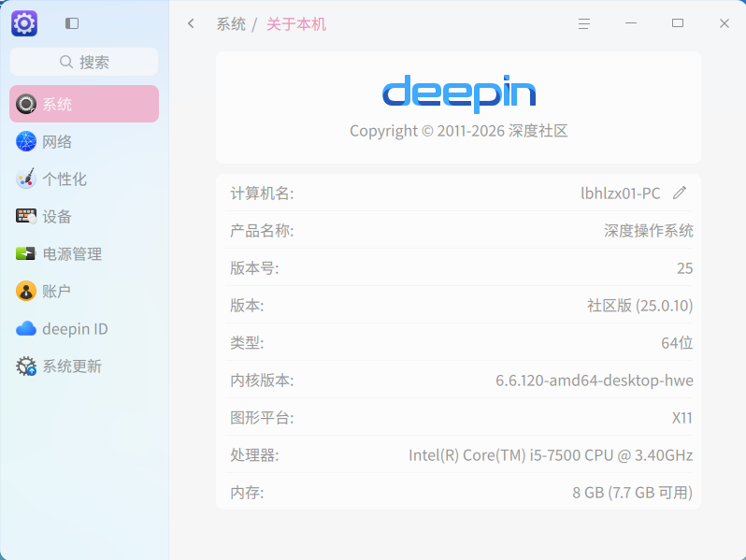Click the 内核版本: label

click(262, 381)
